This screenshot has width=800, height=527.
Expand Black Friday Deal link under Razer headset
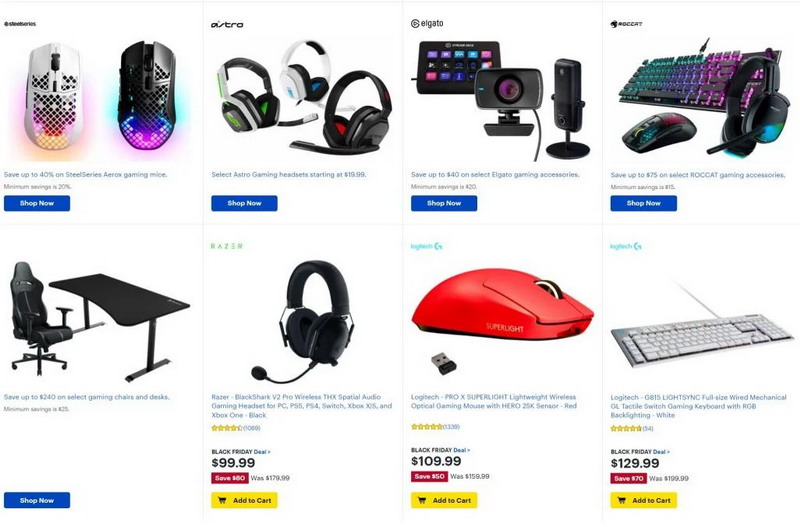[x=262, y=452]
